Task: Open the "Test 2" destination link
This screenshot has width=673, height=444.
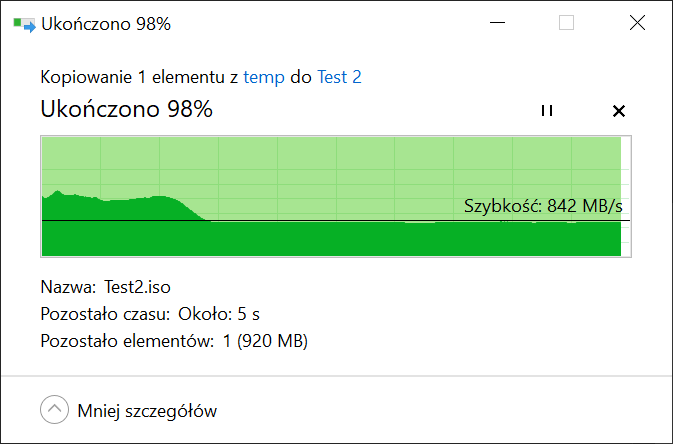Action: pyautogui.click(x=339, y=77)
